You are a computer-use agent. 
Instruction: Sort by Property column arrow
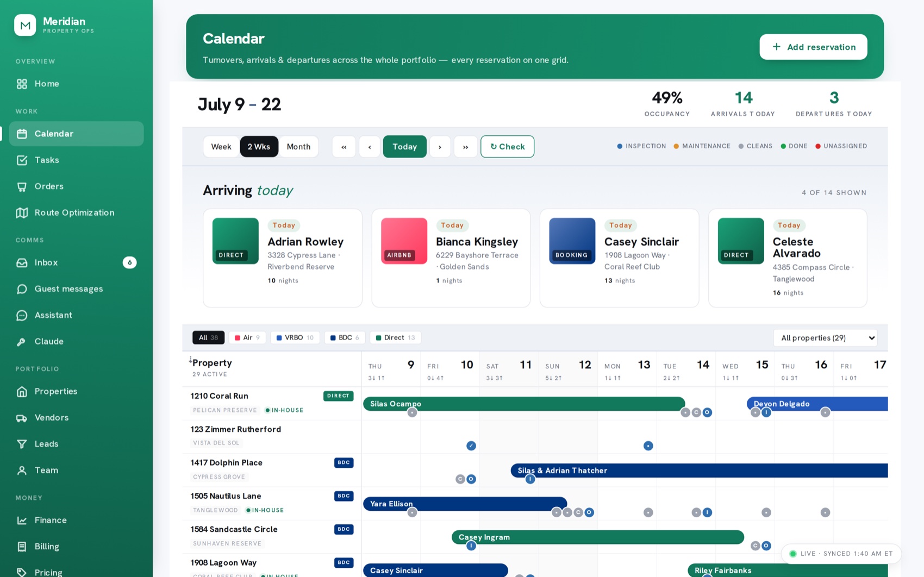[x=190, y=360]
